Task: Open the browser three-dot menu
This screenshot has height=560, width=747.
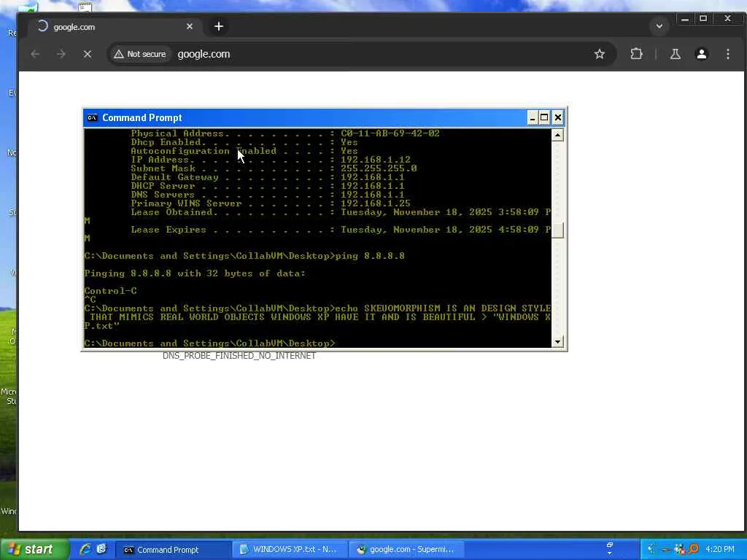Action: click(x=727, y=54)
